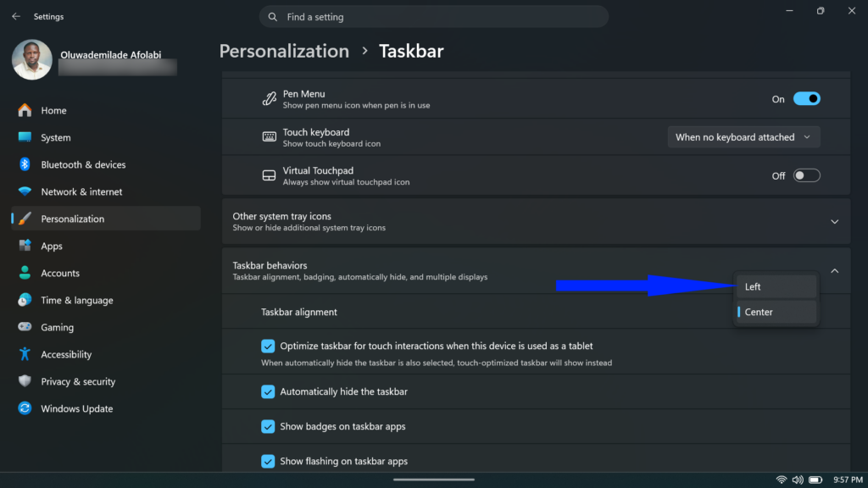868x488 pixels.
Task: Click the Other system tray icons heading
Action: coord(281,216)
